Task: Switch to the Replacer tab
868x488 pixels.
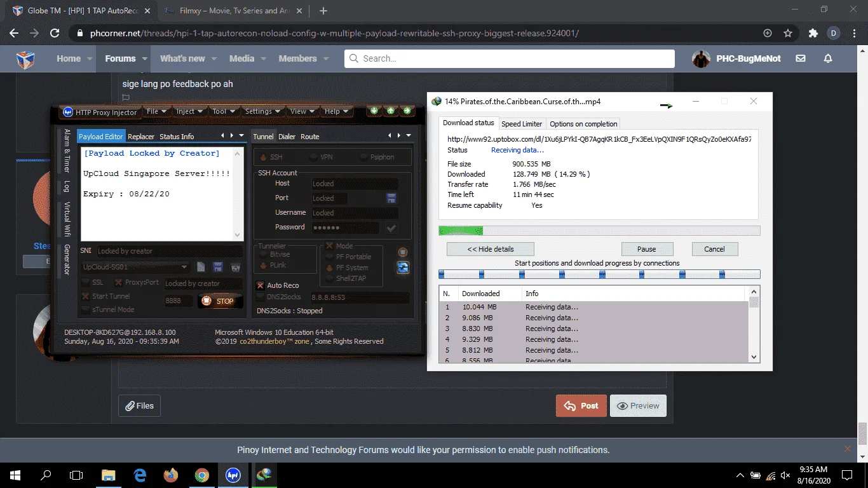Action: coord(141,137)
